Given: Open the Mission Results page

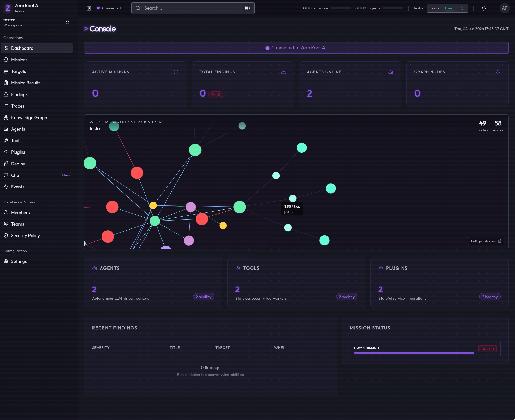Looking at the screenshot, I should (37, 83).
